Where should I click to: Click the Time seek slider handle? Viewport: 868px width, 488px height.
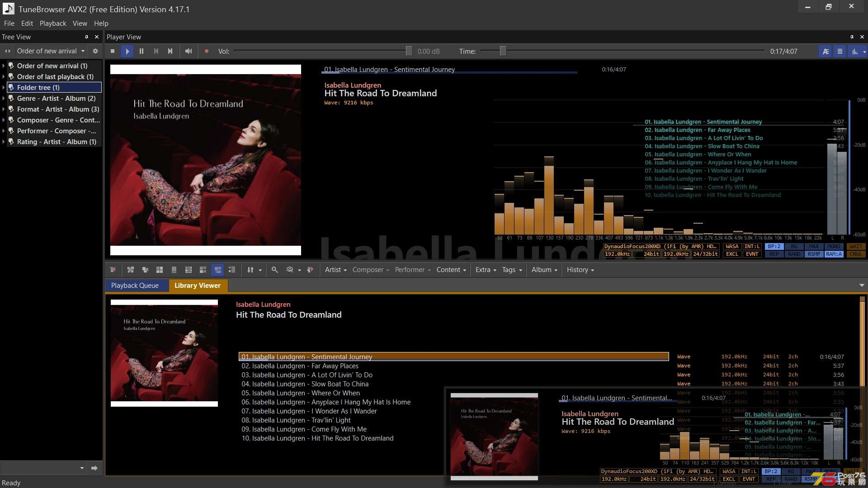(x=503, y=52)
